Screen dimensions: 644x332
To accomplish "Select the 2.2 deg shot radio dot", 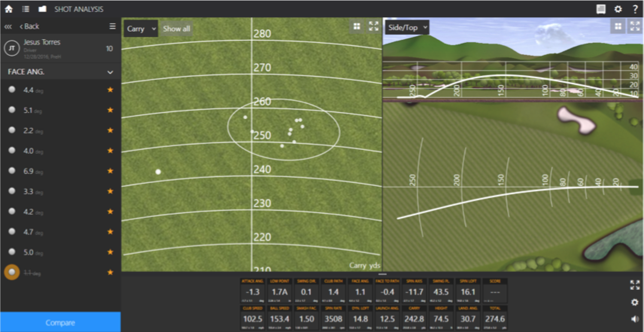I will [12, 130].
